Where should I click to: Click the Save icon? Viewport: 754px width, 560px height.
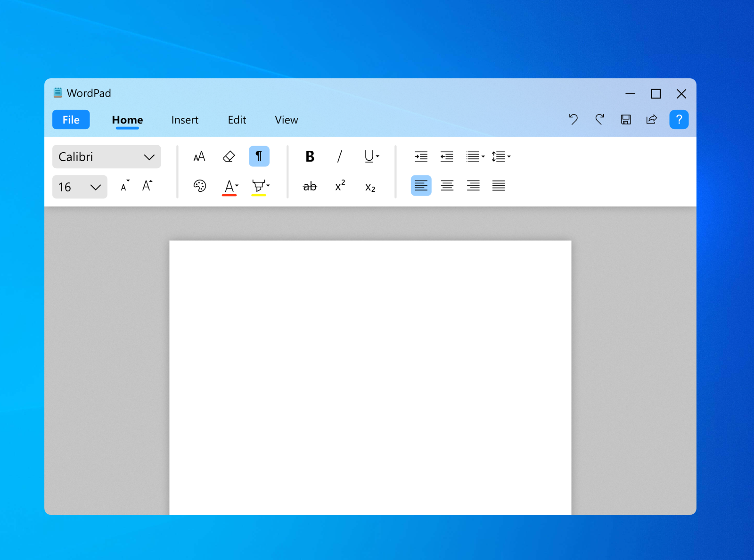625,120
